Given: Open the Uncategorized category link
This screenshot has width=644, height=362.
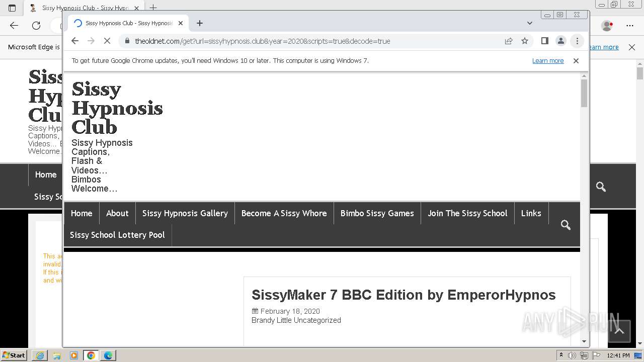Looking at the screenshot, I should click(317, 320).
